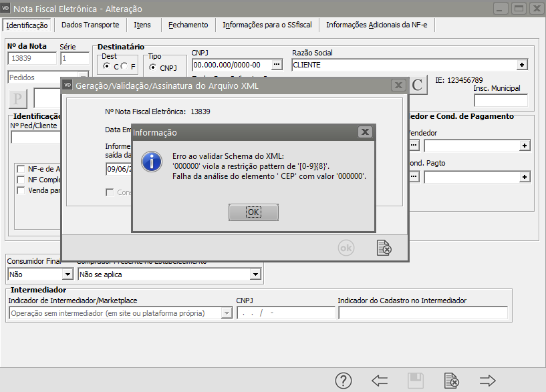Click cancel document icon in XML dialog
The image size is (546, 392).
coord(384,248)
